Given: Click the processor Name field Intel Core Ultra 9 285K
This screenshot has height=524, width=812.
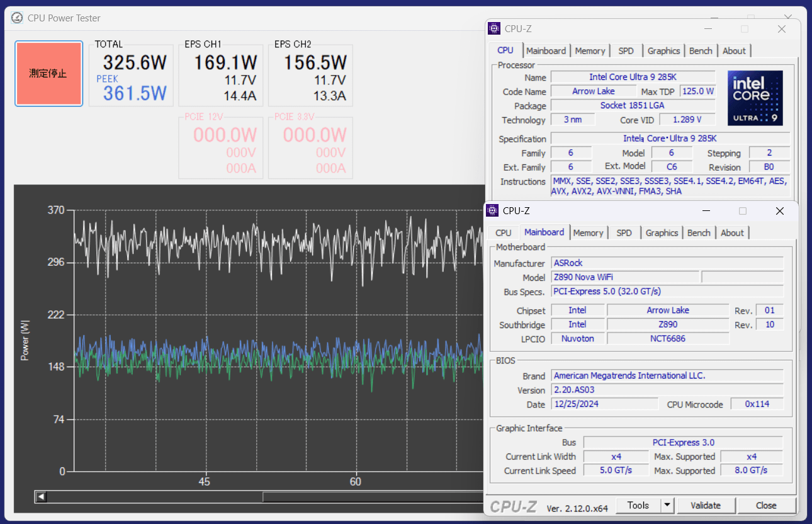Looking at the screenshot, I should (x=633, y=77).
